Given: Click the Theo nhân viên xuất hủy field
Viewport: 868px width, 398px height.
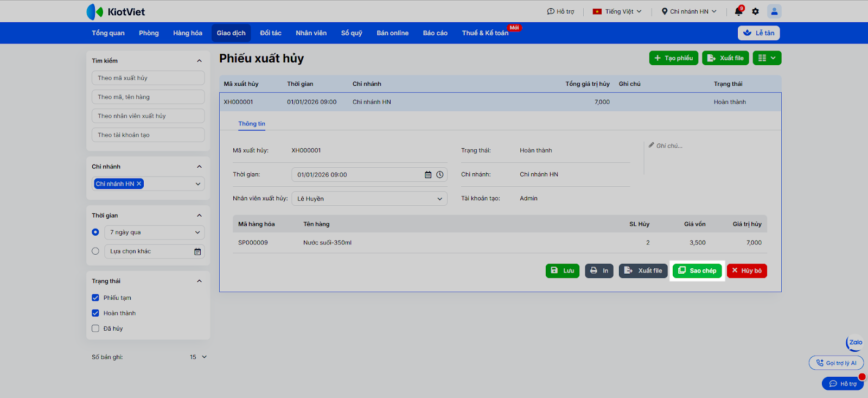Looking at the screenshot, I should [148, 116].
